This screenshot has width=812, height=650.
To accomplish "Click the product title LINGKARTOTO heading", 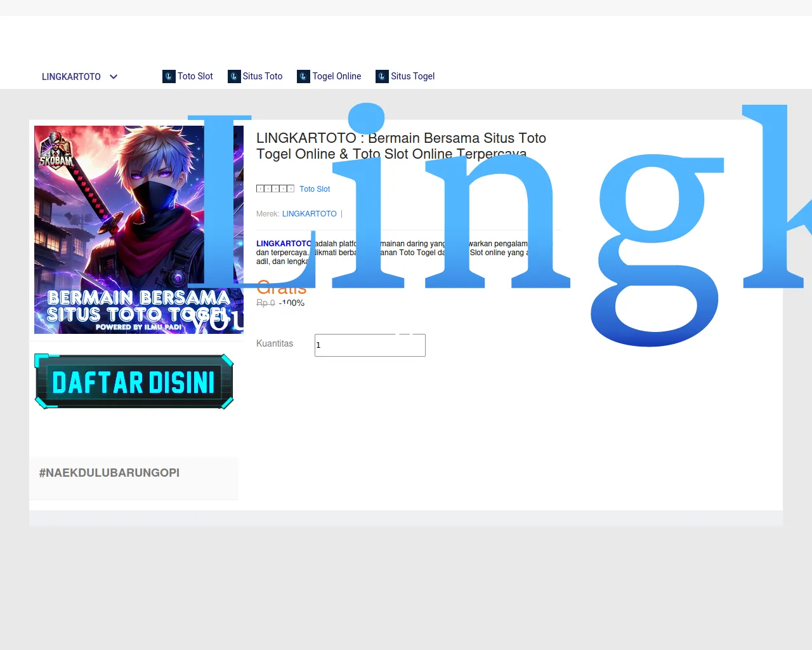I will tap(401, 146).
